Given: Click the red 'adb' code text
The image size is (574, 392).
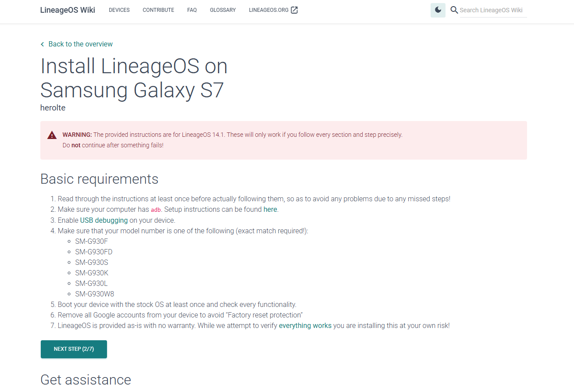Looking at the screenshot, I should 156,210.
